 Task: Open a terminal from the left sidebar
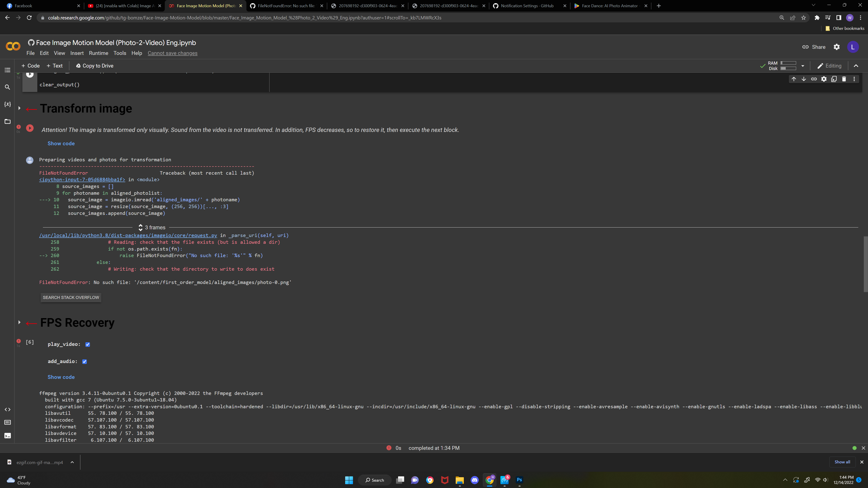(7, 435)
